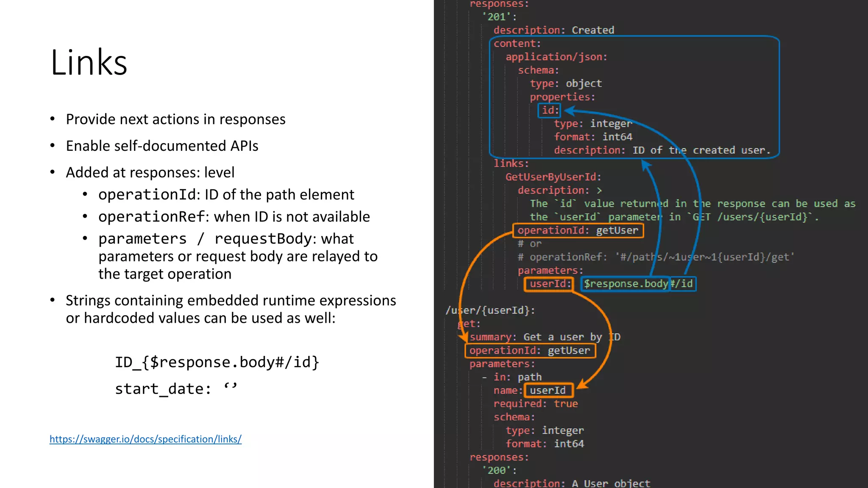
Task: Click the blue-boxed '$response.body' expression
Action: (625, 284)
